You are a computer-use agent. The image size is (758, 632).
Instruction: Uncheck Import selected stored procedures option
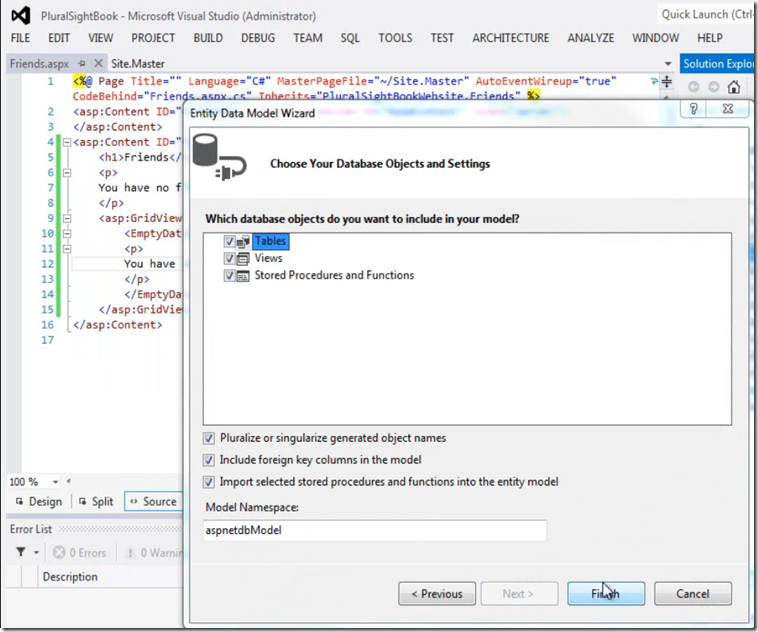pos(208,482)
